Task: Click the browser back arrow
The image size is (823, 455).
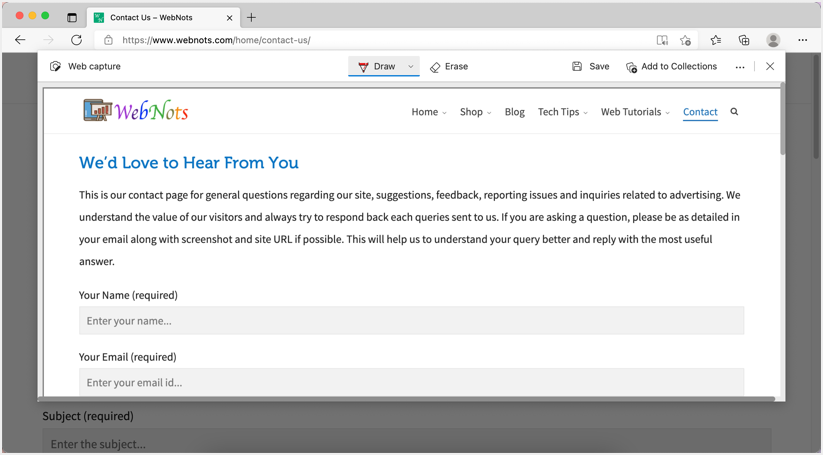Action: [20, 40]
